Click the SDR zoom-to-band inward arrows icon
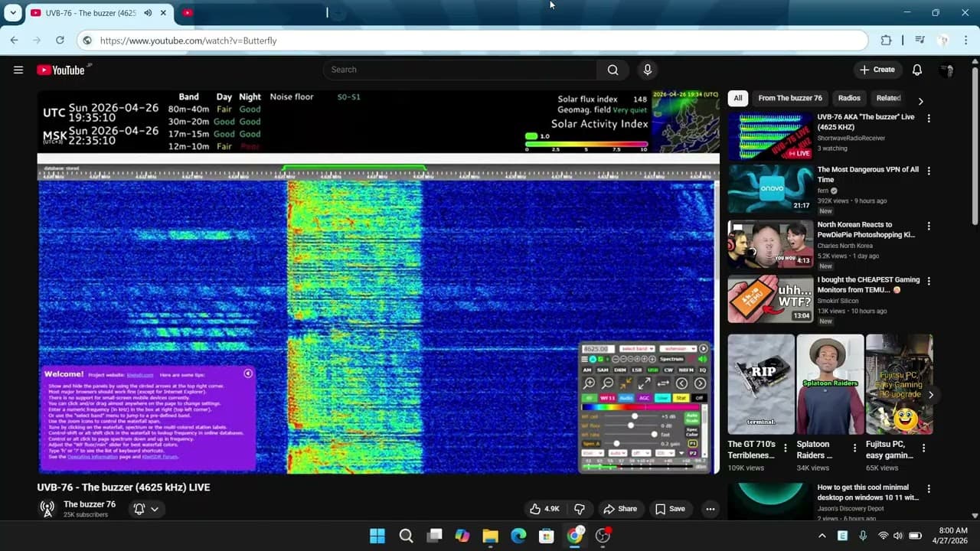The height and width of the screenshot is (551, 980). (x=626, y=383)
